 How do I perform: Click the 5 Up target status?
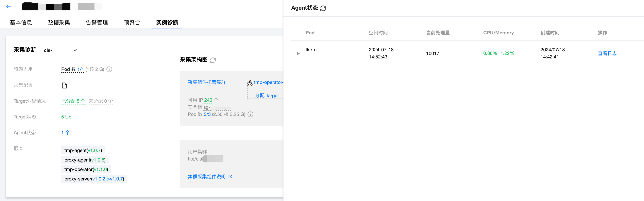[66, 117]
